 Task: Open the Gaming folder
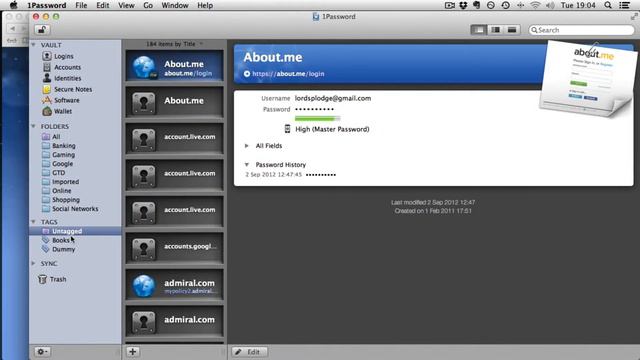click(x=63, y=154)
